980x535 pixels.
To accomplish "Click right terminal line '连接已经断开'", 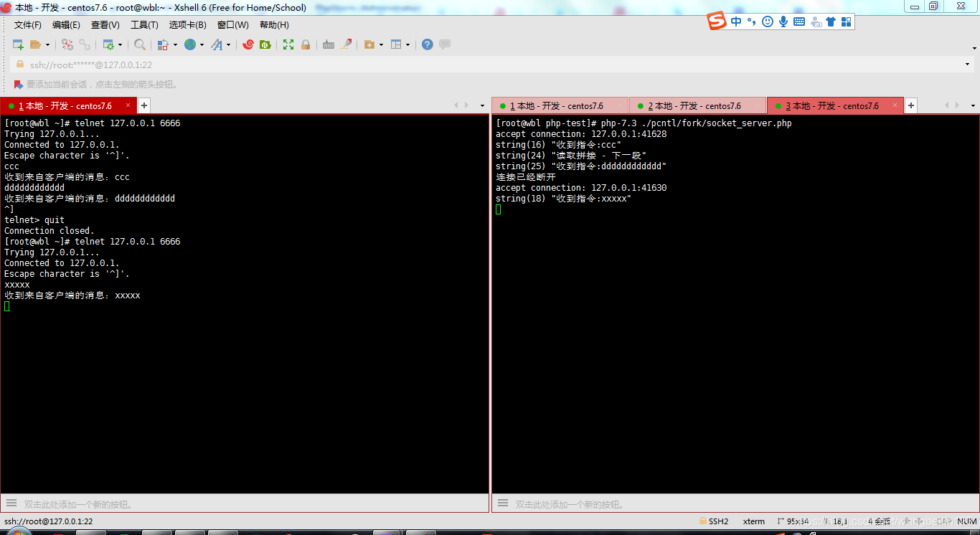I will pyautogui.click(x=526, y=177).
